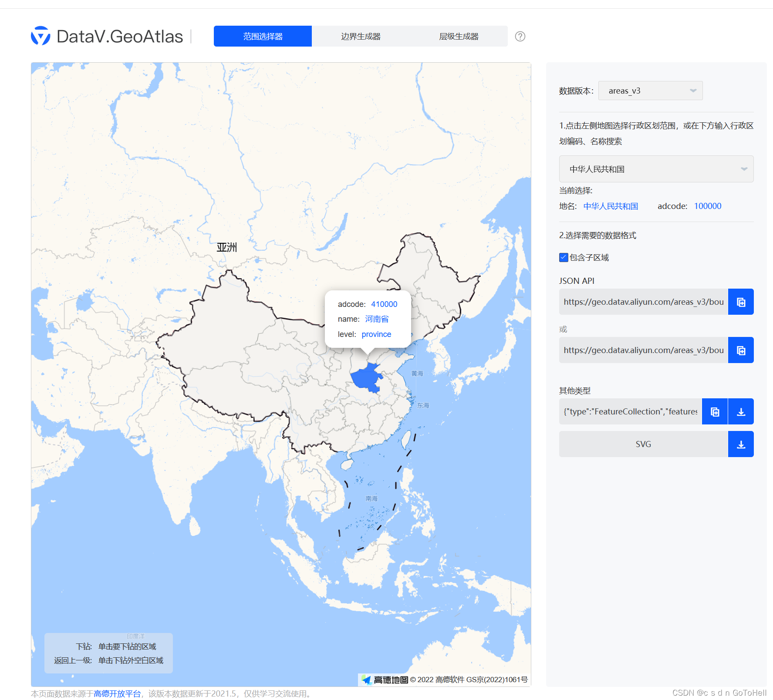Open the province level link
Screen dimensions: 773x700
tap(376, 334)
